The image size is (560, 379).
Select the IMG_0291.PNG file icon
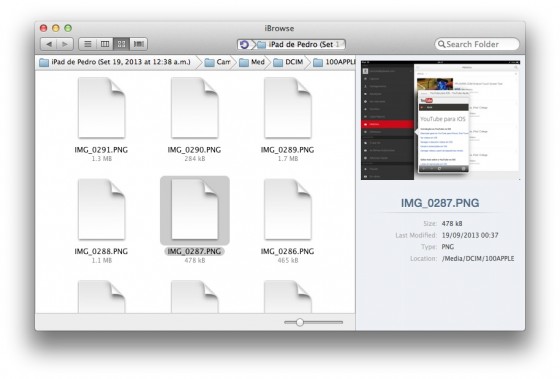101,108
